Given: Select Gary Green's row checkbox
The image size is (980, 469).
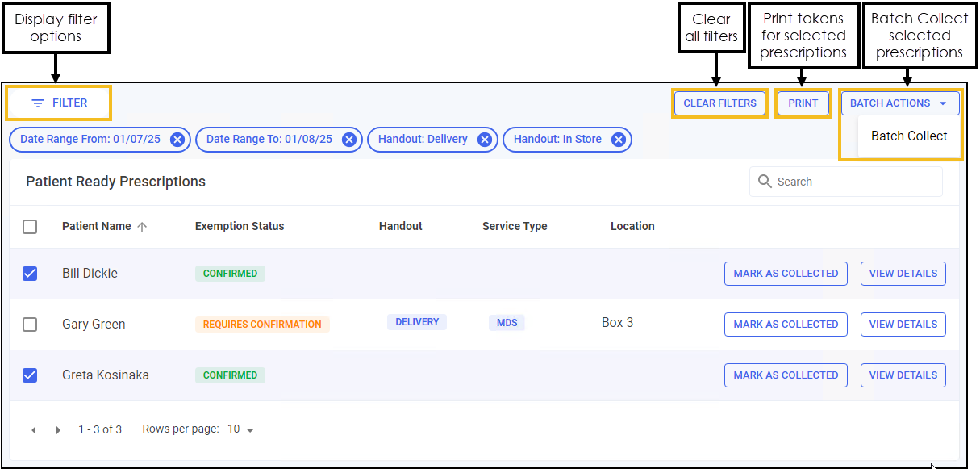Looking at the screenshot, I should tap(30, 325).
